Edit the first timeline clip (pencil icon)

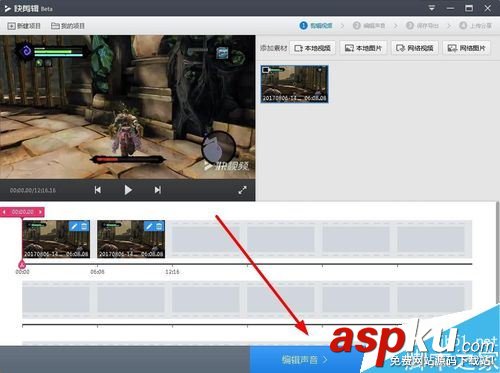tap(74, 226)
